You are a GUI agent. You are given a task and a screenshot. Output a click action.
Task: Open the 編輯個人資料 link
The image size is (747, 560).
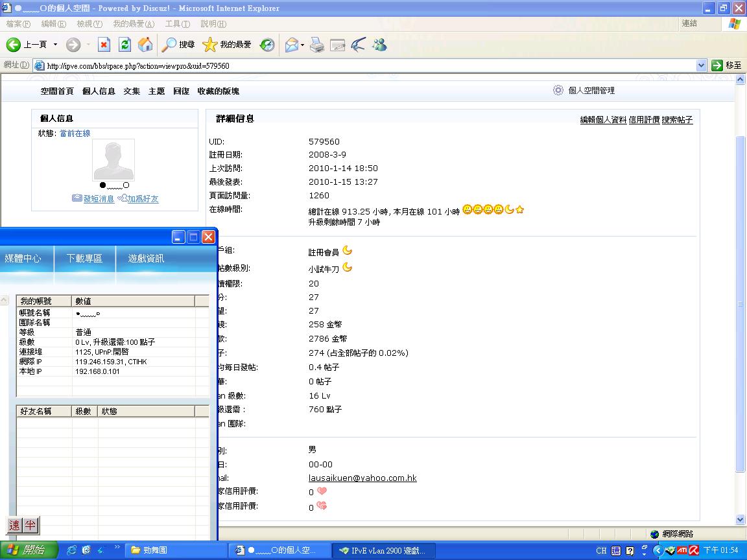pyautogui.click(x=603, y=120)
